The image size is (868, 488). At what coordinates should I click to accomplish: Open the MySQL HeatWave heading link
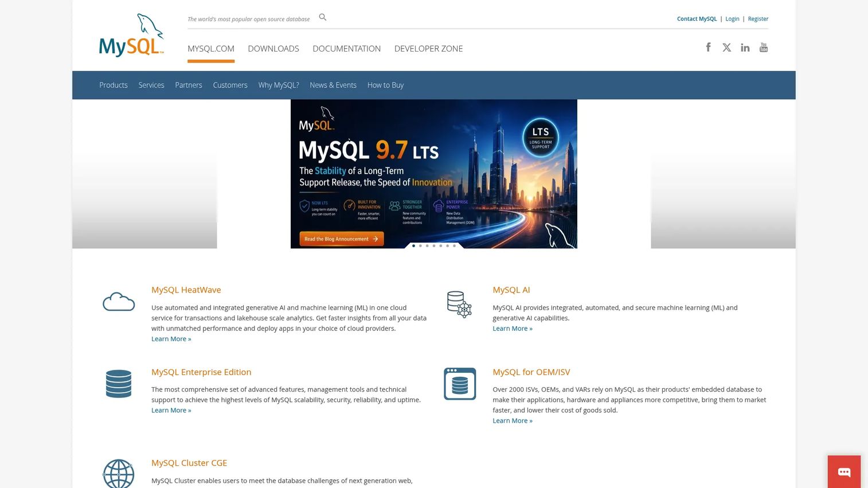186,290
